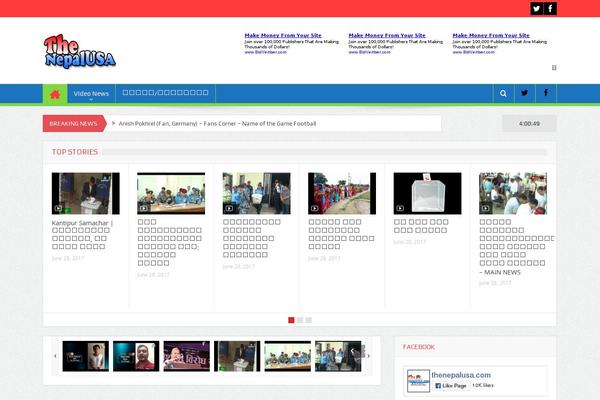Open second top story thumbnail with officials at table

[171, 193]
